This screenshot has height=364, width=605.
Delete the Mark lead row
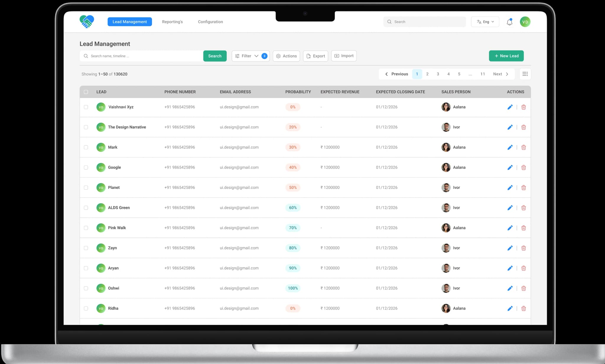click(x=523, y=147)
